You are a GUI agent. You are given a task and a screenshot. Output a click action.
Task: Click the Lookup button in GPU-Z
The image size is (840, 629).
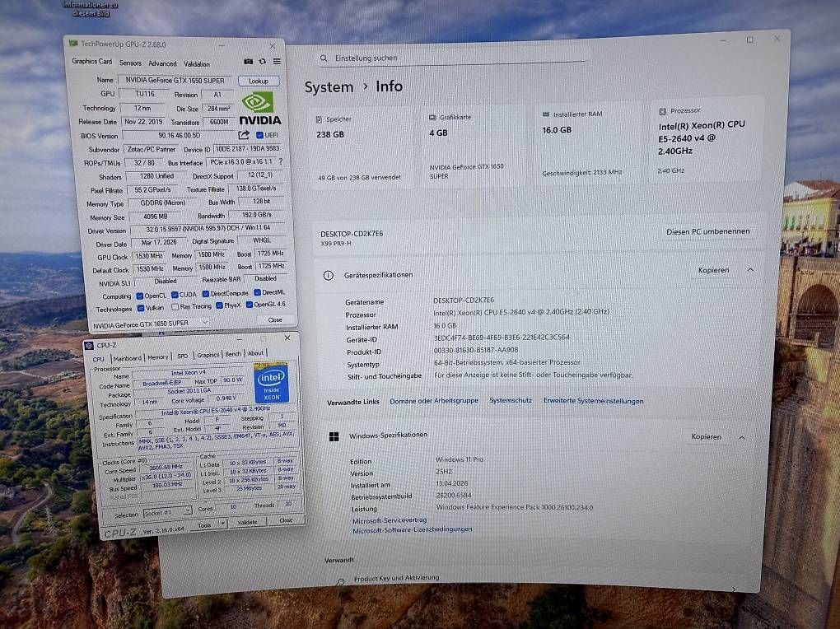259,81
